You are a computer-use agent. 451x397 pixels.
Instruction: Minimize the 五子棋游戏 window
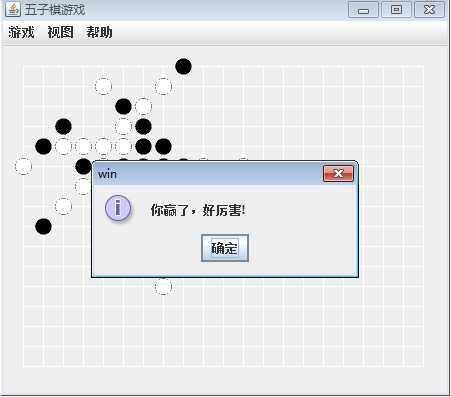point(363,10)
